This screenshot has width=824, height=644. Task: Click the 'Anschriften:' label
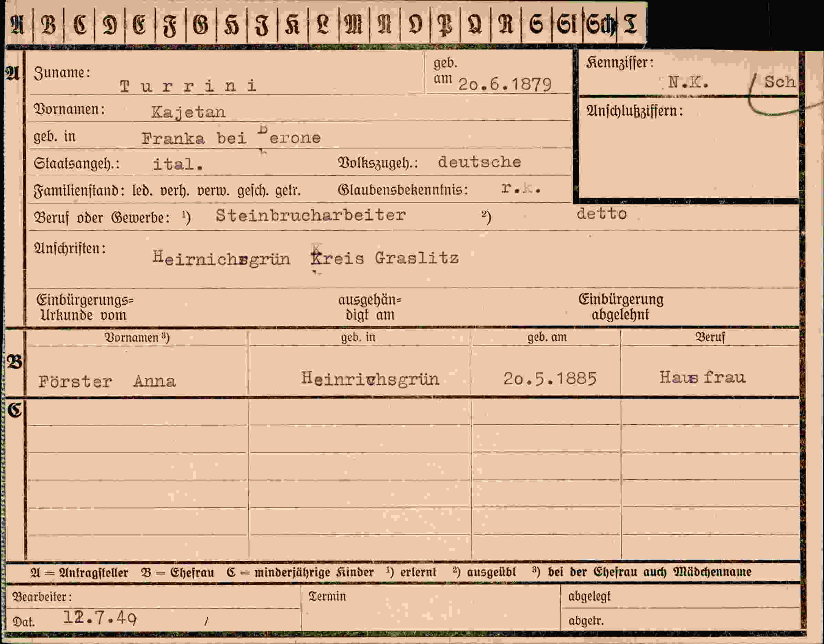pyautogui.click(x=70, y=249)
